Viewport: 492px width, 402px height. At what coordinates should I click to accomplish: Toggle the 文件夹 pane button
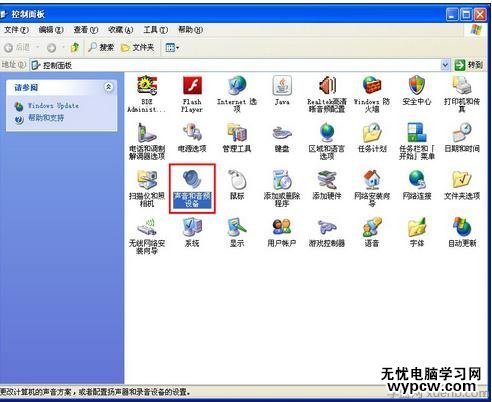tap(137, 48)
